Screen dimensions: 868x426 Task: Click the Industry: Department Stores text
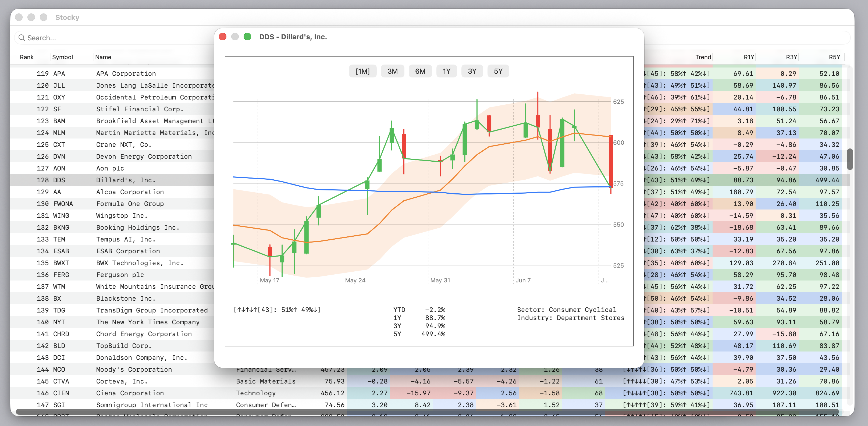[x=571, y=317]
